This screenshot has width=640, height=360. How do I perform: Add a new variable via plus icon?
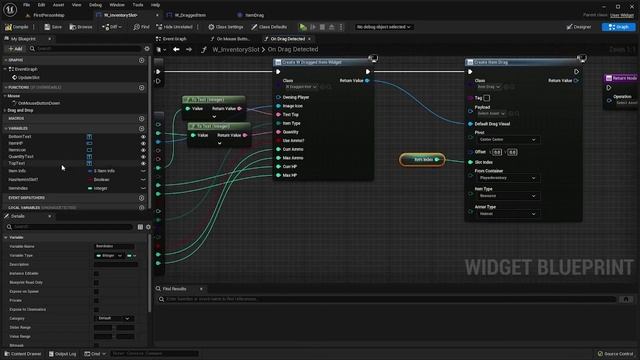click(x=141, y=129)
